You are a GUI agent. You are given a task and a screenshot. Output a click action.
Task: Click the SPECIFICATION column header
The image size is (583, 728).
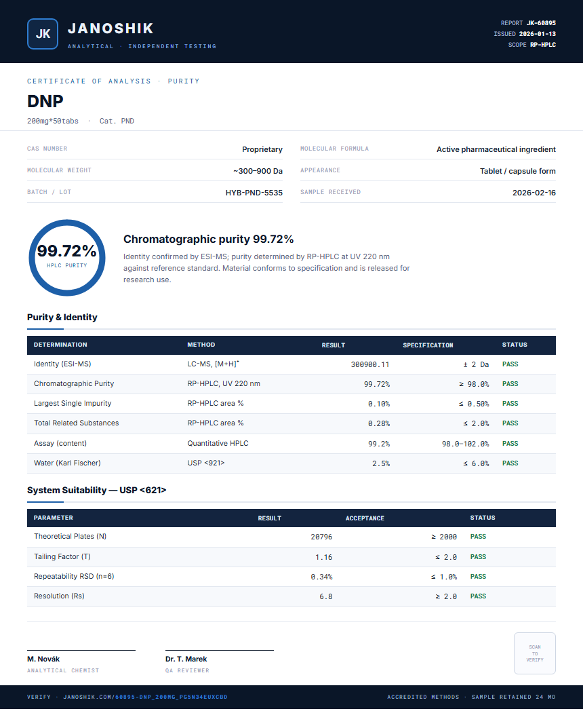click(428, 345)
